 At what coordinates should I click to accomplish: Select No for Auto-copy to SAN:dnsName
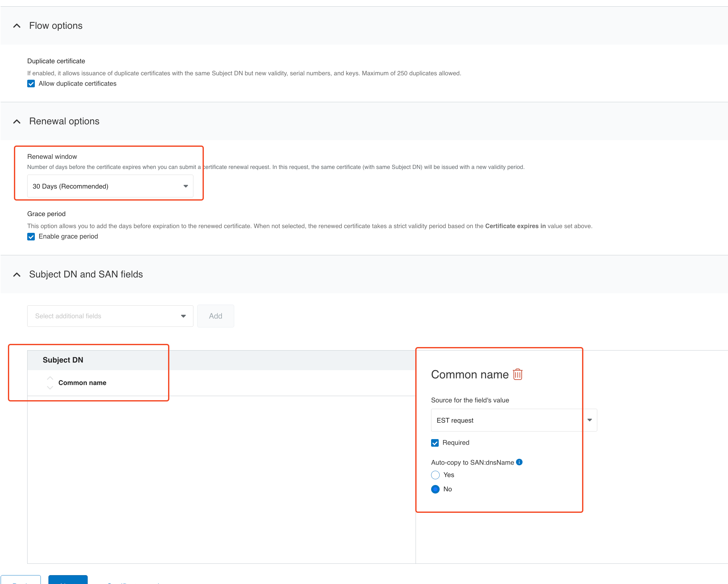point(435,489)
